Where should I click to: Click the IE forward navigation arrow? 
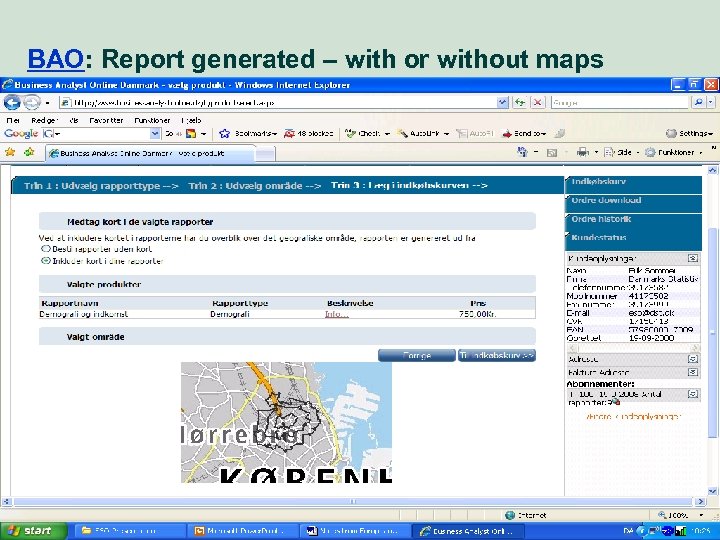pyautogui.click(x=32, y=102)
